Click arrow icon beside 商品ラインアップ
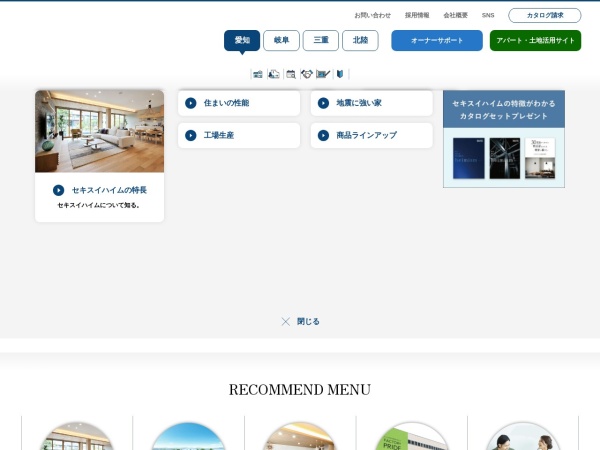600x450 pixels. 323,135
